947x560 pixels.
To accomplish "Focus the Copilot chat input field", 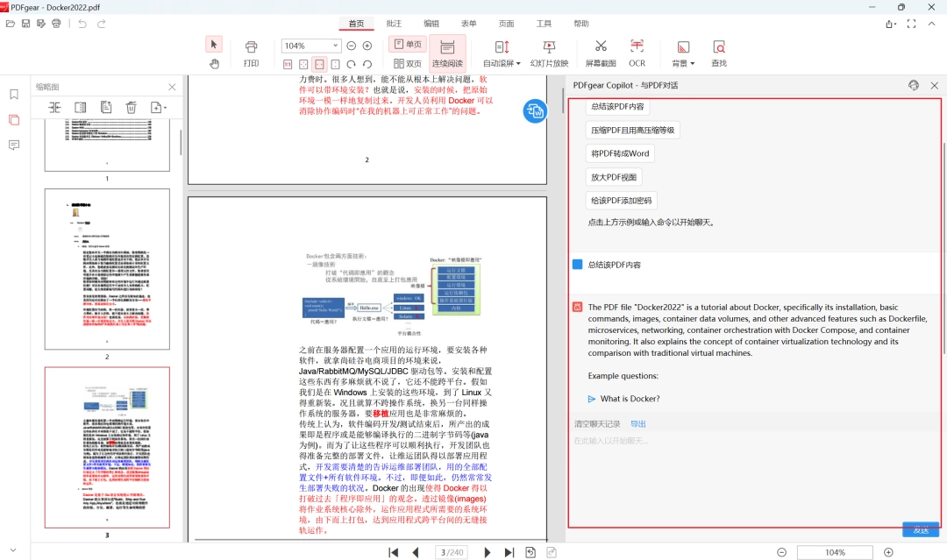I will coord(754,479).
